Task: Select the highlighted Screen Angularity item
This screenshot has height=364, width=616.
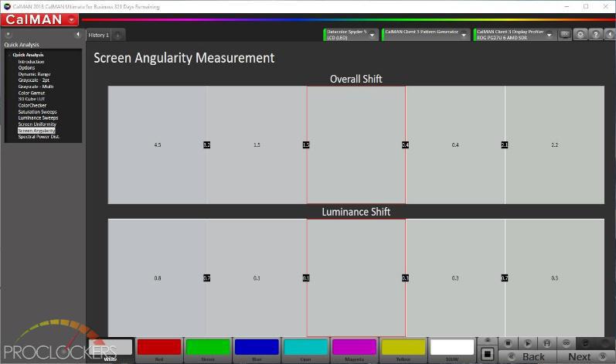Action: [36, 131]
